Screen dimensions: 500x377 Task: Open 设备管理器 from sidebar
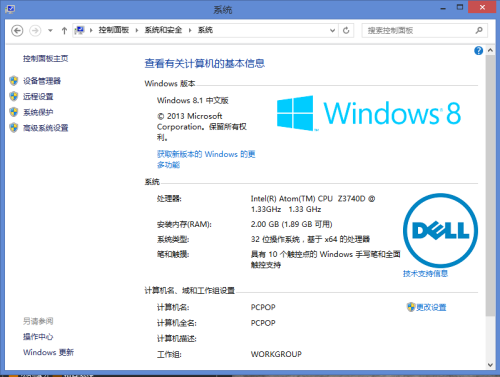42,81
